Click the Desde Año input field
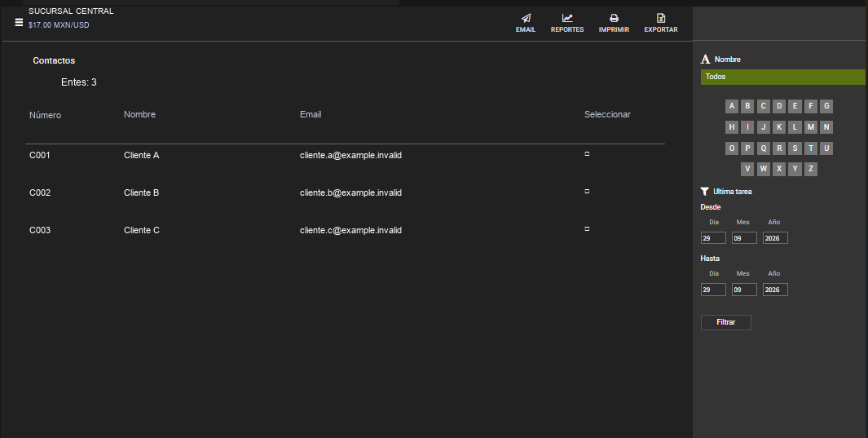The image size is (868, 438). tap(775, 238)
